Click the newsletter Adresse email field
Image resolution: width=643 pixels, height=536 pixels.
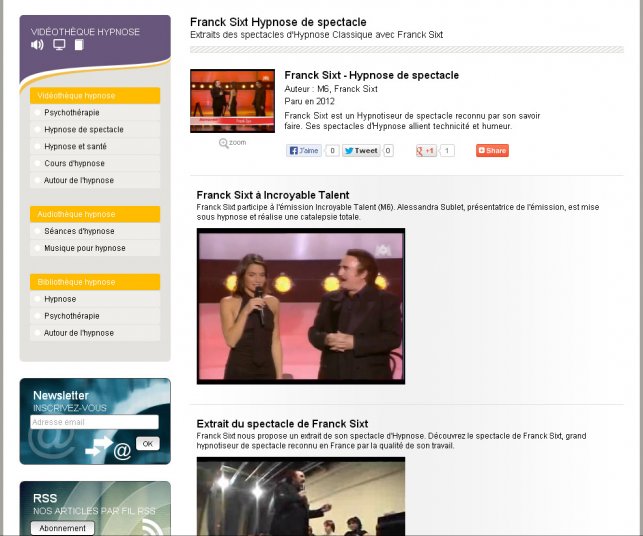click(94, 422)
